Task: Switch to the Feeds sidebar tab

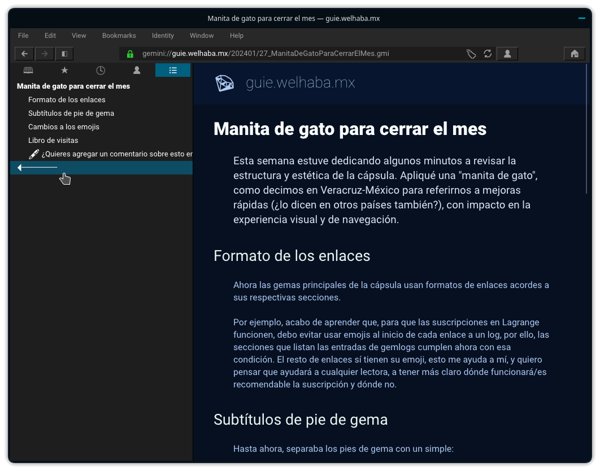Action: pyautogui.click(x=28, y=71)
